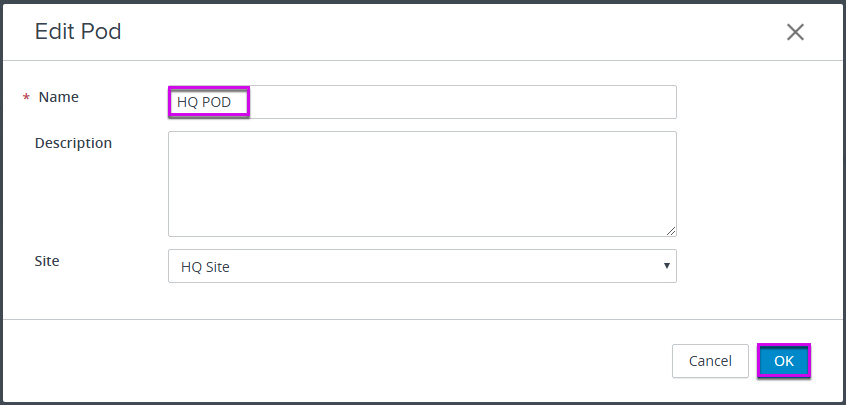Dismiss the dialog using Cancel
The width and height of the screenshot is (846, 405).
pyautogui.click(x=710, y=361)
